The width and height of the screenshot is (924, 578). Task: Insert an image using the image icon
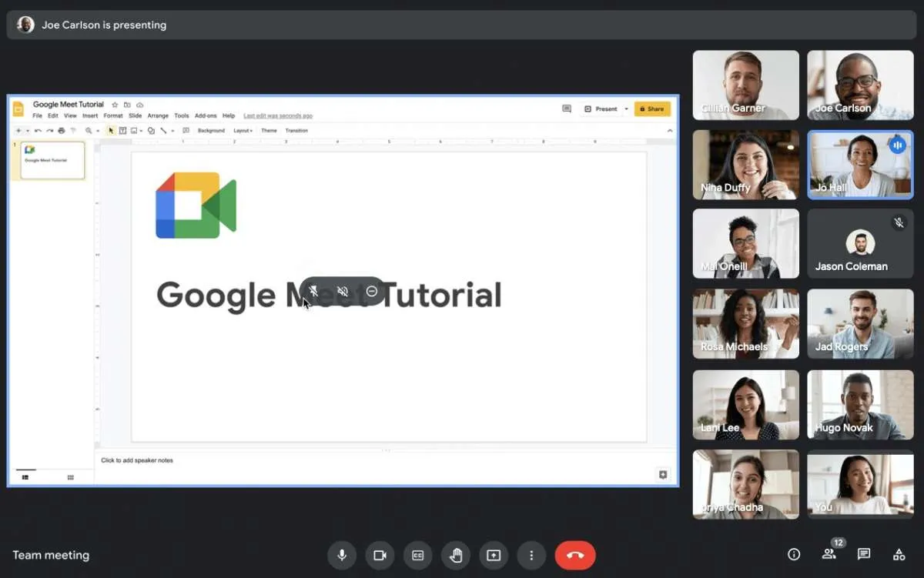136,130
